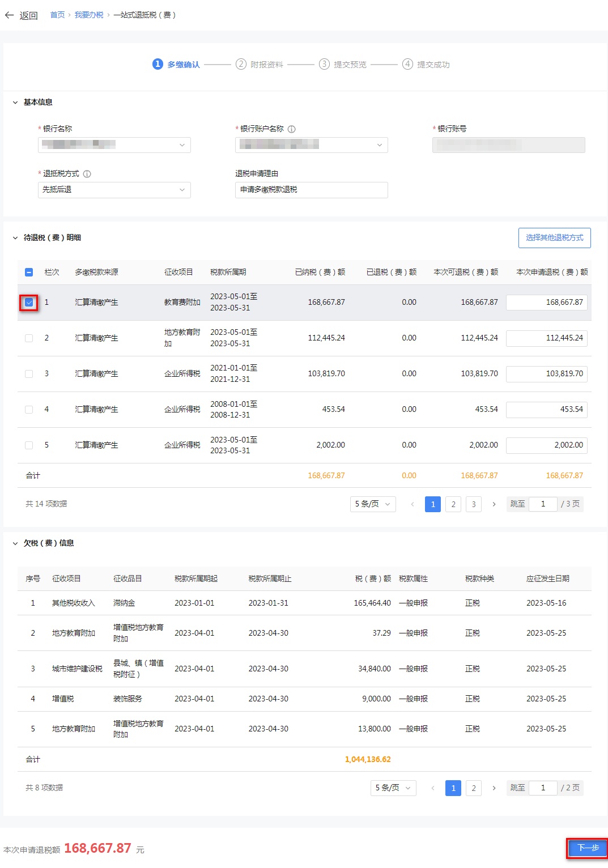Viewport: 608px width, 868px height.
Task: Open the 退抵税方式 dropdown
Action: pos(114,190)
